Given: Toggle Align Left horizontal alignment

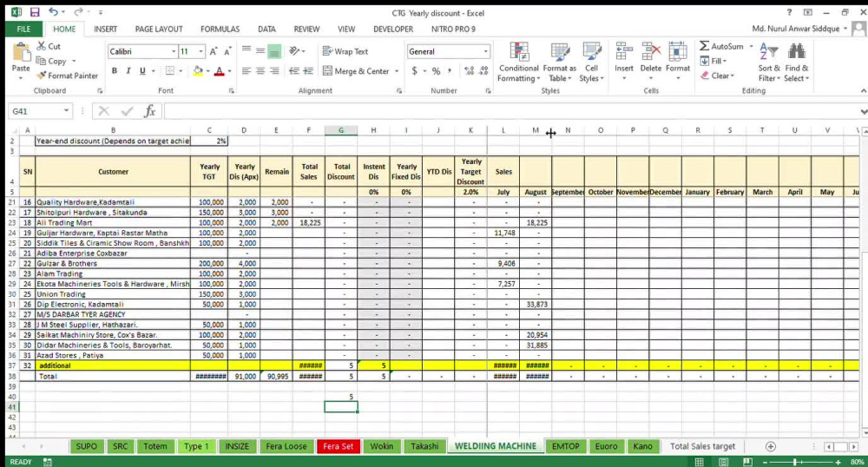Looking at the screenshot, I should click(247, 71).
